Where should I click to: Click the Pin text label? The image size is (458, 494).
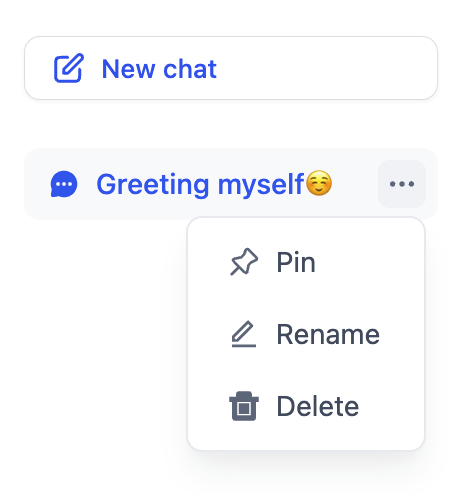(x=296, y=262)
